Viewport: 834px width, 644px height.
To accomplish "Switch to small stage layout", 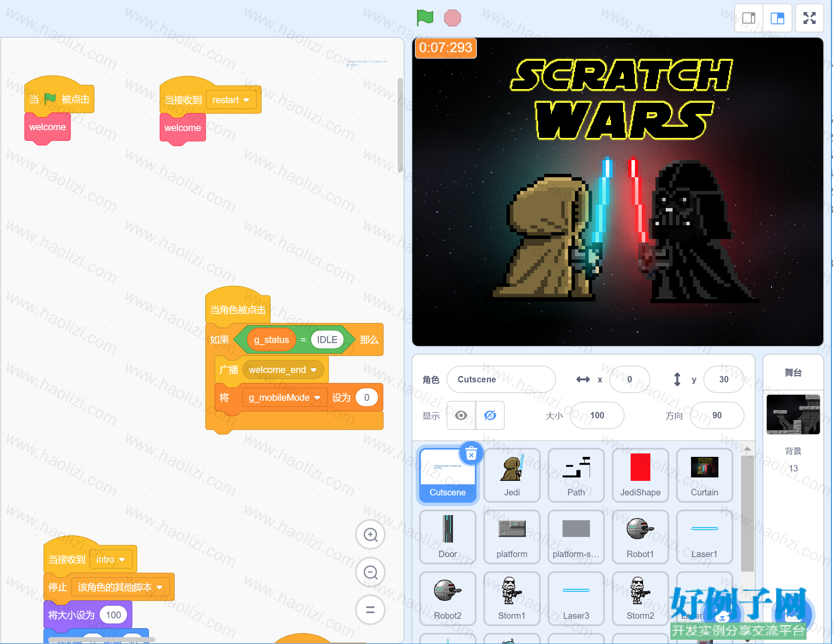I will [x=748, y=18].
